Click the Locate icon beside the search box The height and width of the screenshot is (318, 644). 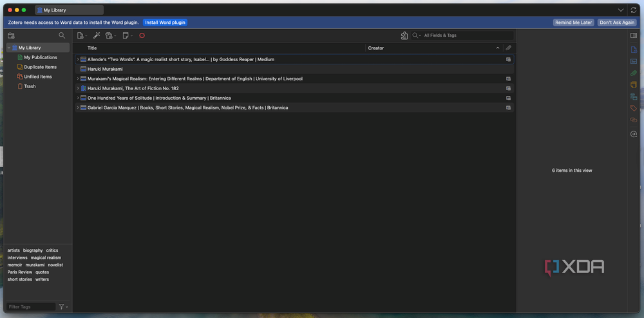click(404, 35)
